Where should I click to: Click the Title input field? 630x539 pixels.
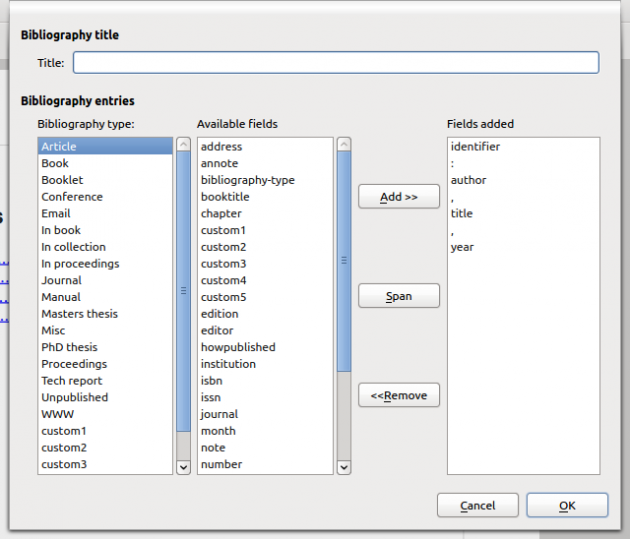336,63
